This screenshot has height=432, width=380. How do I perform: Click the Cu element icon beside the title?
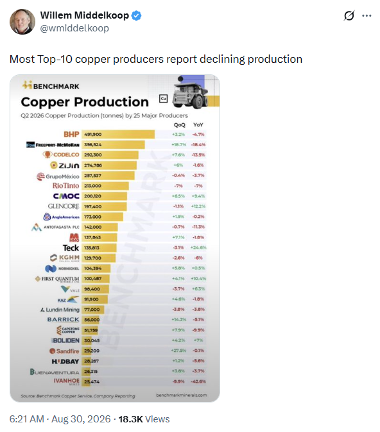coord(163,99)
